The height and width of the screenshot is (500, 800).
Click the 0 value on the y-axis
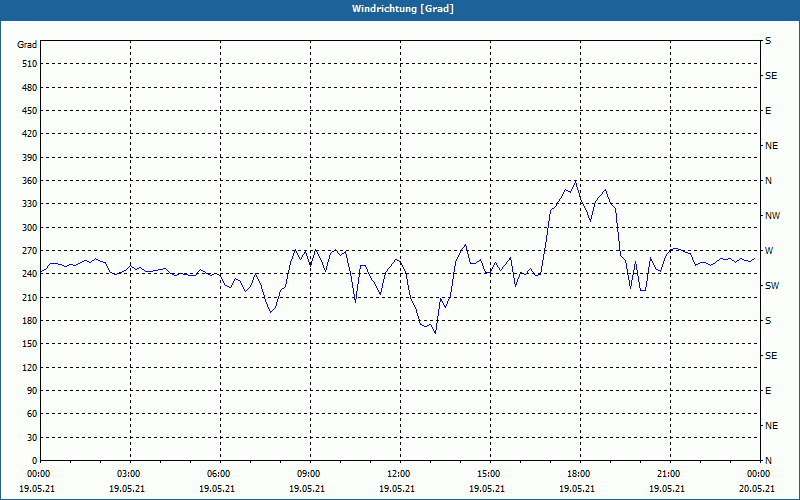point(35,461)
